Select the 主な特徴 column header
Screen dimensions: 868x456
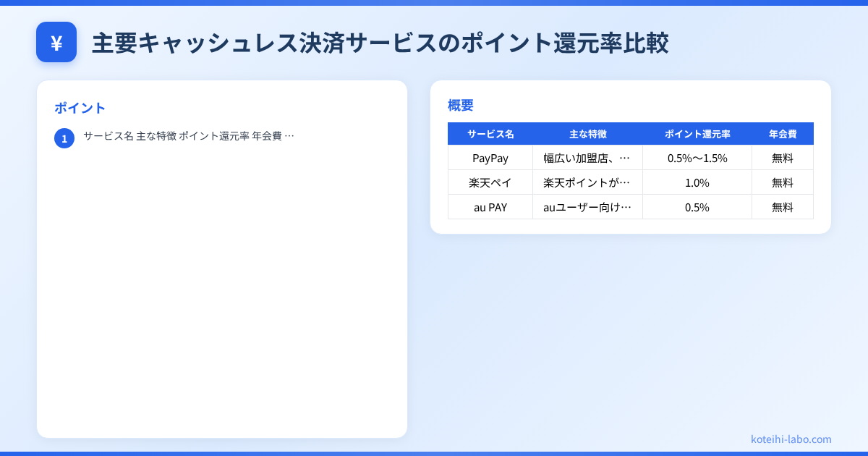pos(587,133)
